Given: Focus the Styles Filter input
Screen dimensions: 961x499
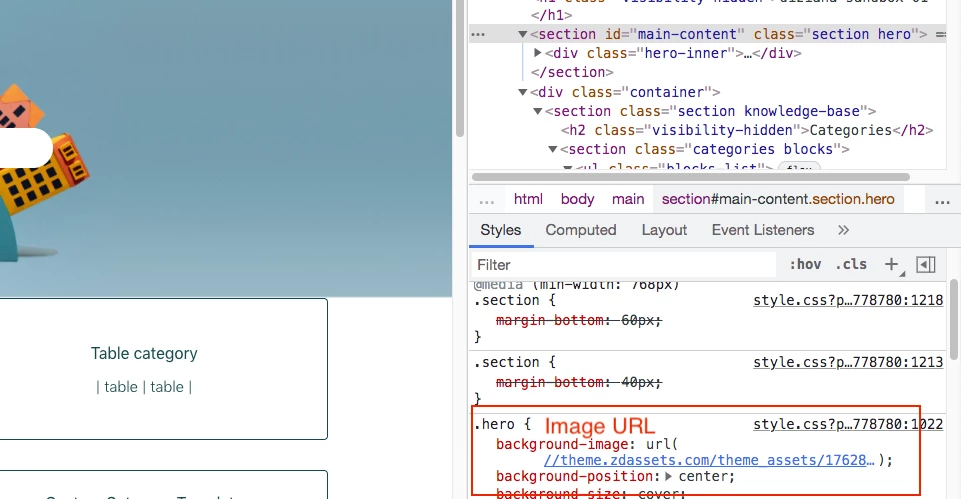Looking at the screenshot, I should click(x=624, y=265).
